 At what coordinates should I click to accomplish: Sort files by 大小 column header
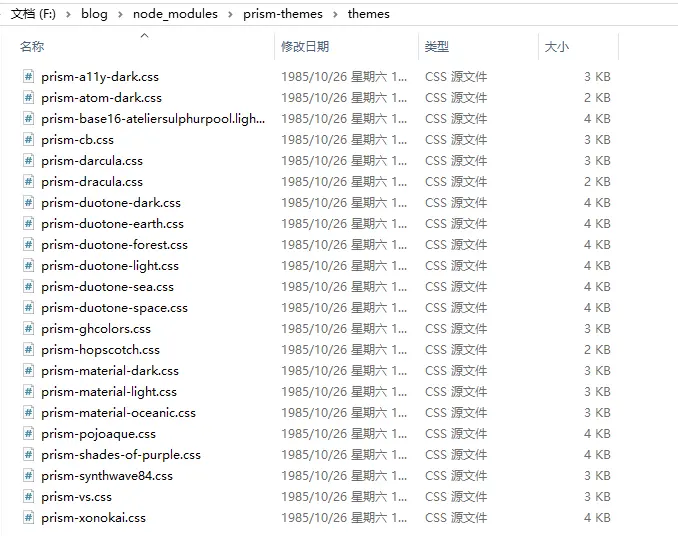coord(556,46)
